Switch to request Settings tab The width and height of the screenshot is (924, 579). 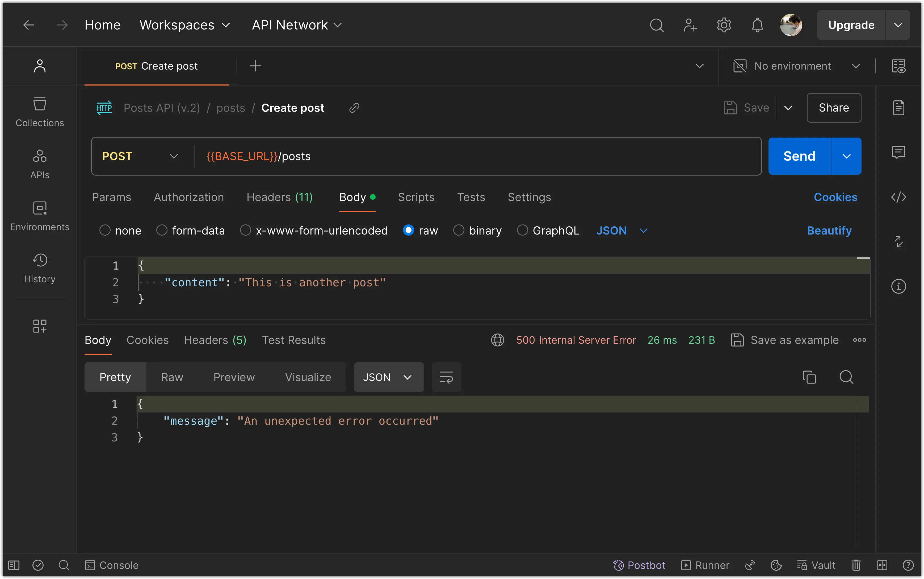tap(529, 197)
